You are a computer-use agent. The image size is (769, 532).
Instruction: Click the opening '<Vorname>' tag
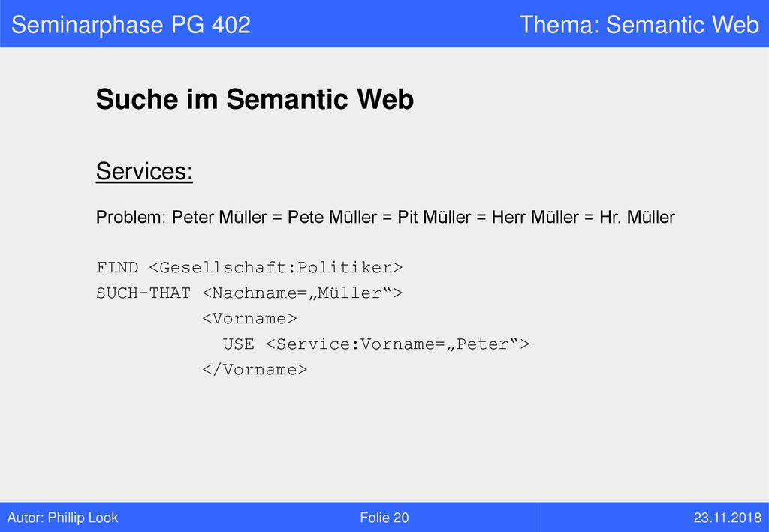tap(249, 319)
